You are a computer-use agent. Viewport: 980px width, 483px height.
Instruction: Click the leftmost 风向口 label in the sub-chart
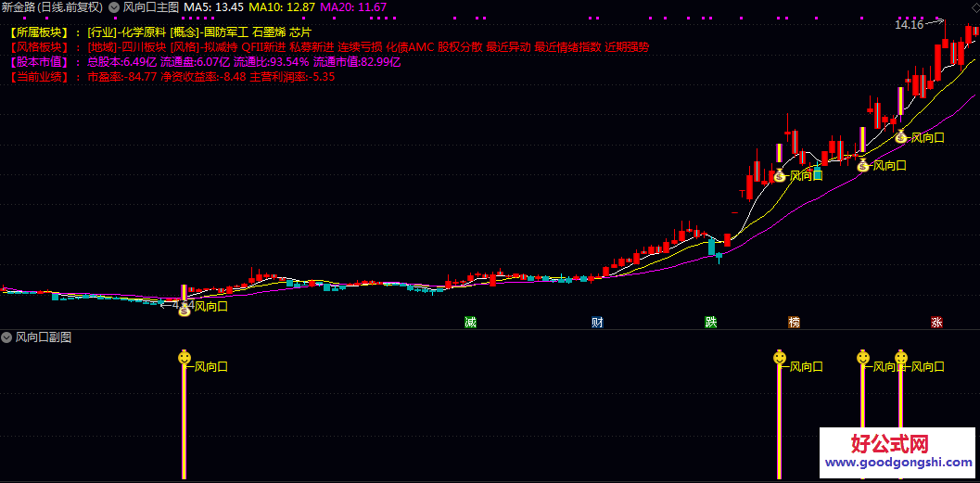[x=211, y=367]
